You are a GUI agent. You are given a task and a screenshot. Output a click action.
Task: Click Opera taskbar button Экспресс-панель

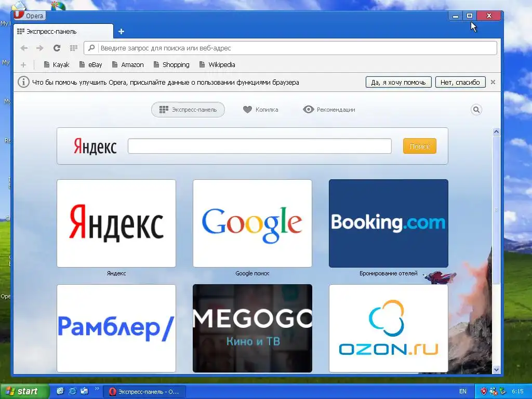[145, 392]
